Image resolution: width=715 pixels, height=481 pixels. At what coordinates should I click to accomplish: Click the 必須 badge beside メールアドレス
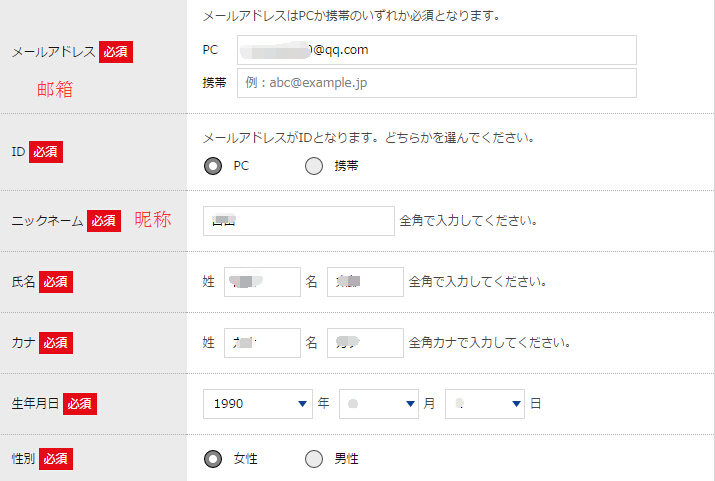116,52
